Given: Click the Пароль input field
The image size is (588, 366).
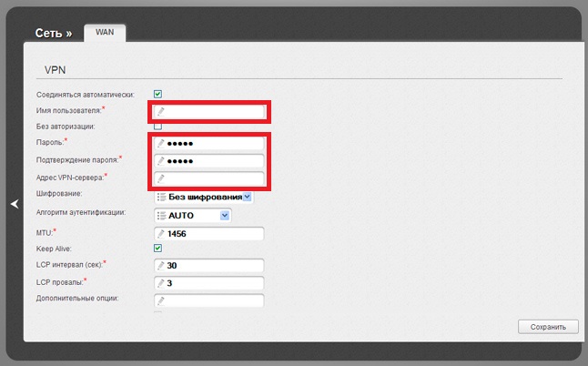Looking at the screenshot, I should pos(208,143).
